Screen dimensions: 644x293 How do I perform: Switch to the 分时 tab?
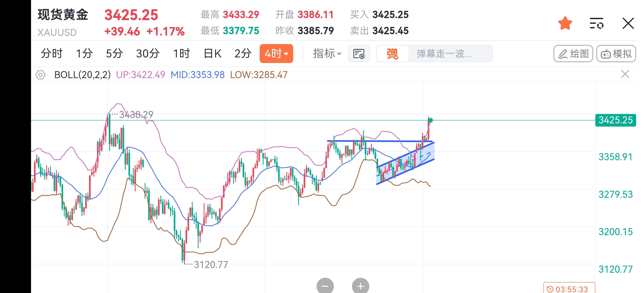(52, 53)
